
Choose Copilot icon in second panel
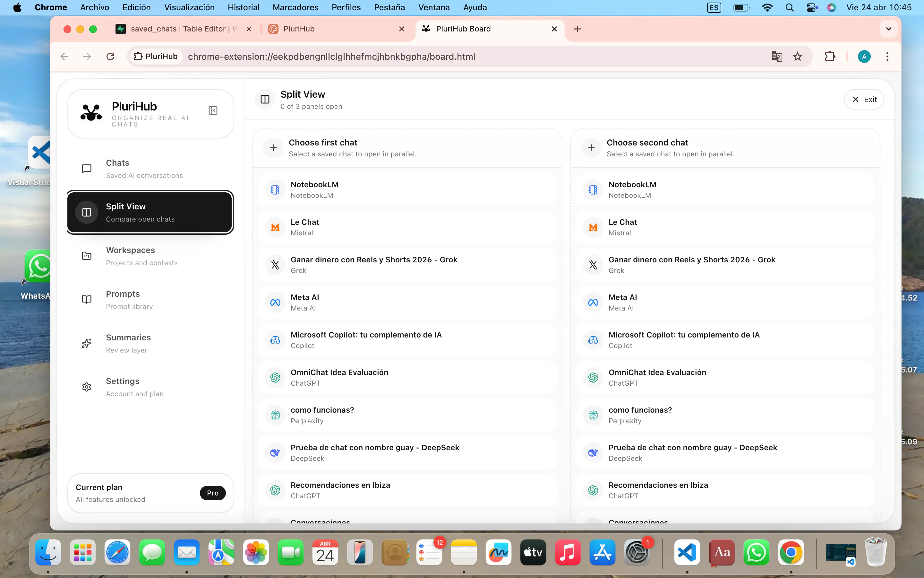pyautogui.click(x=593, y=340)
